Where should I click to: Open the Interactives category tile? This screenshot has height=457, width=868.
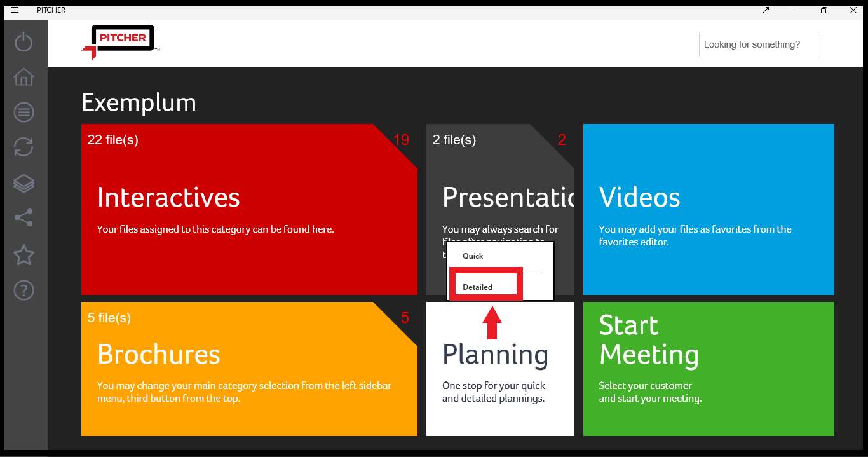click(x=249, y=210)
